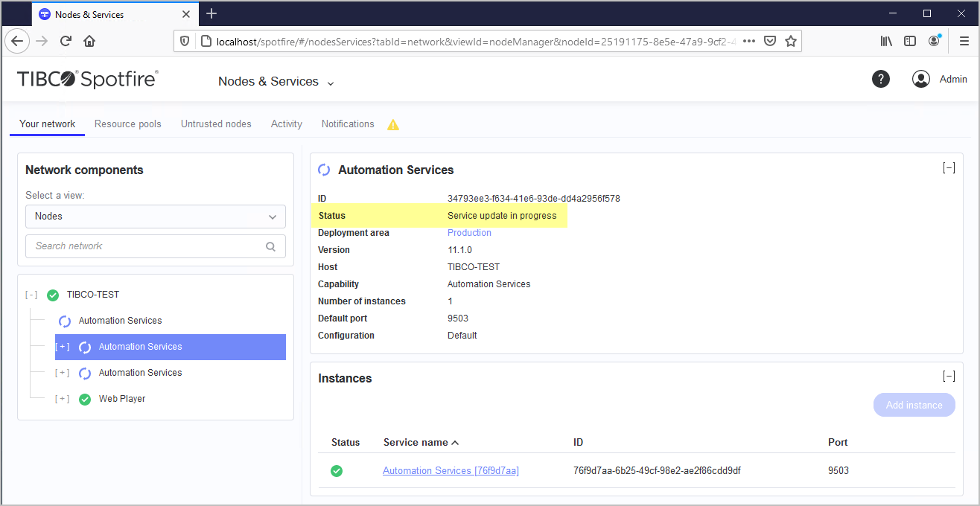Screen dimensions: 980x506
Task: Collapse the Instances panel
Action: (949, 377)
